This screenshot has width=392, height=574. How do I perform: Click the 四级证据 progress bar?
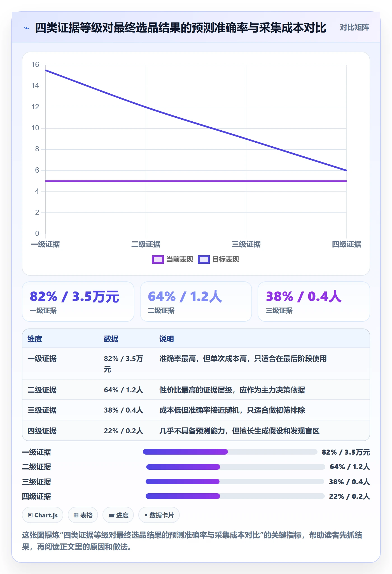point(235,496)
